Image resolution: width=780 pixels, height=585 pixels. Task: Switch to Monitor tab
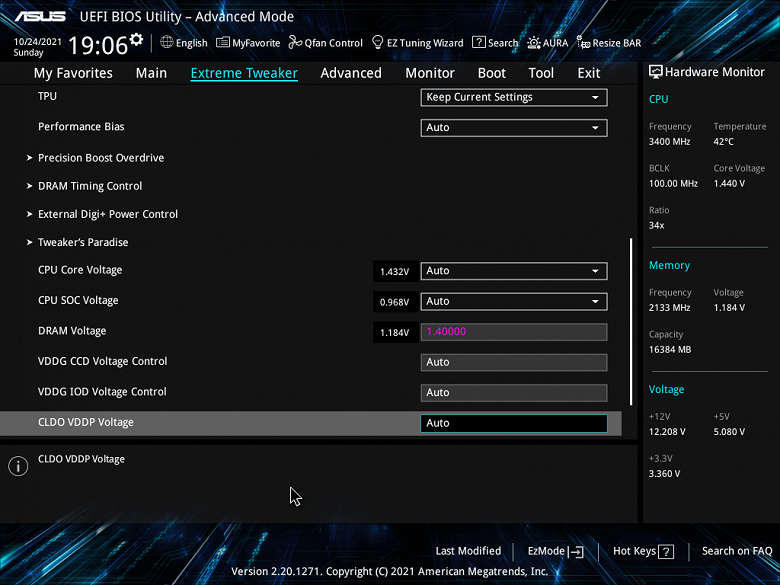point(430,73)
